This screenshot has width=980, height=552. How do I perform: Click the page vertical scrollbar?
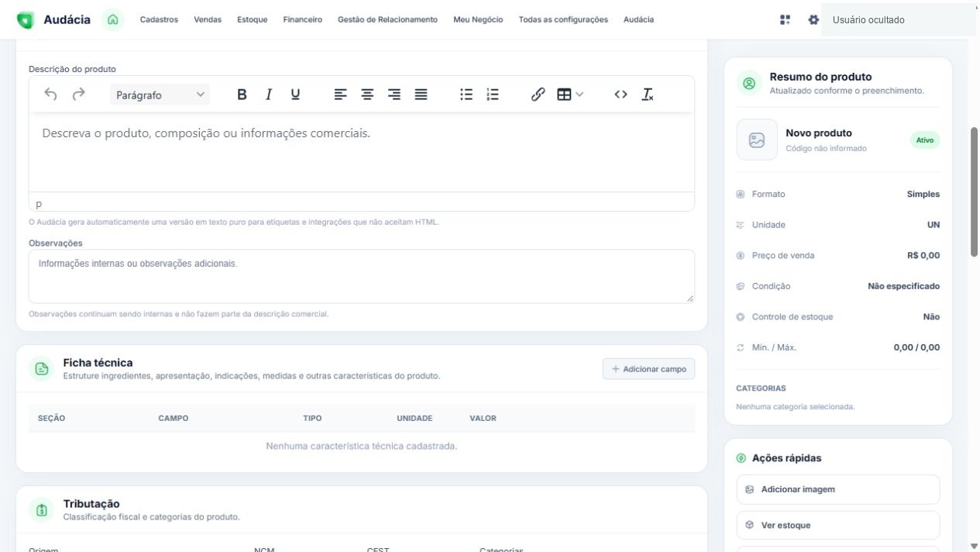point(974,191)
